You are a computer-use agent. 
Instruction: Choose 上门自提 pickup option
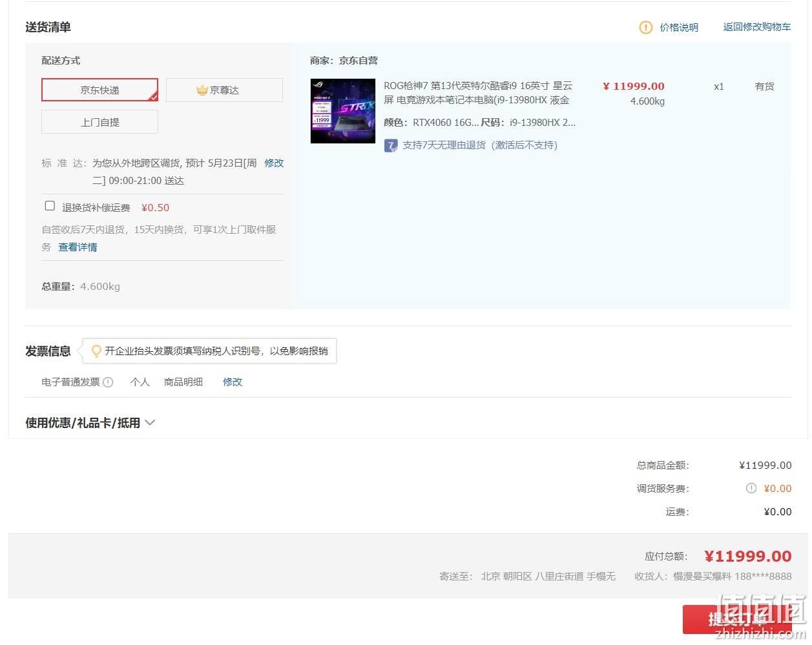click(99, 122)
